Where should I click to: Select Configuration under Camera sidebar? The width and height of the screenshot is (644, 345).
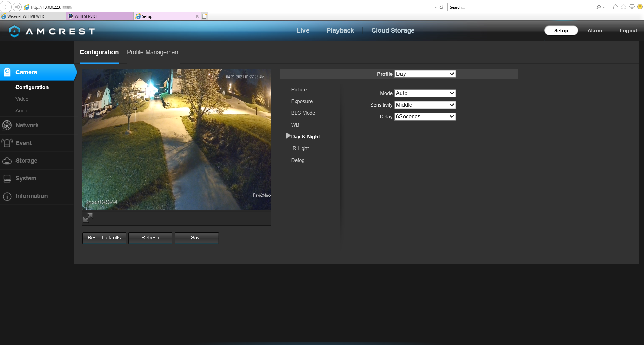32,87
